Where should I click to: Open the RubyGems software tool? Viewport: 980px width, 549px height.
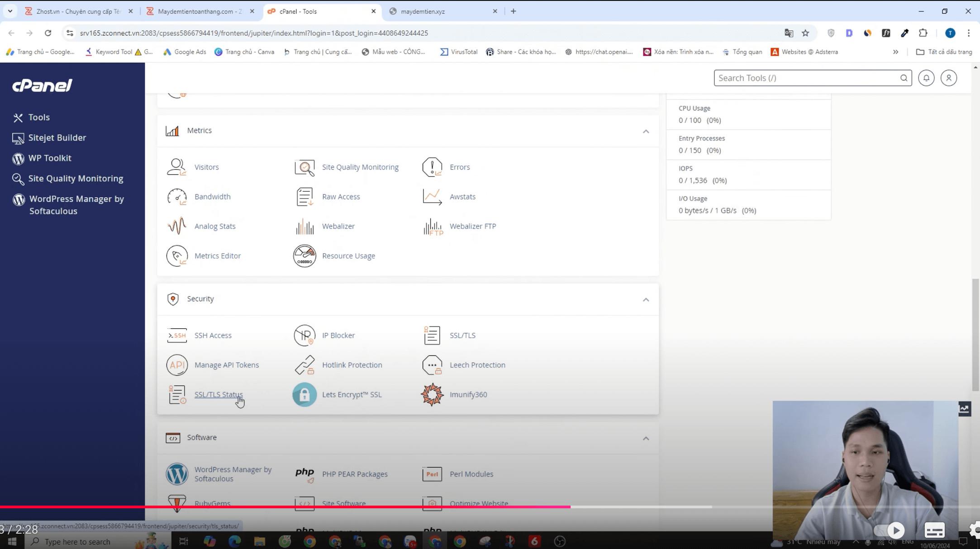pyautogui.click(x=212, y=503)
